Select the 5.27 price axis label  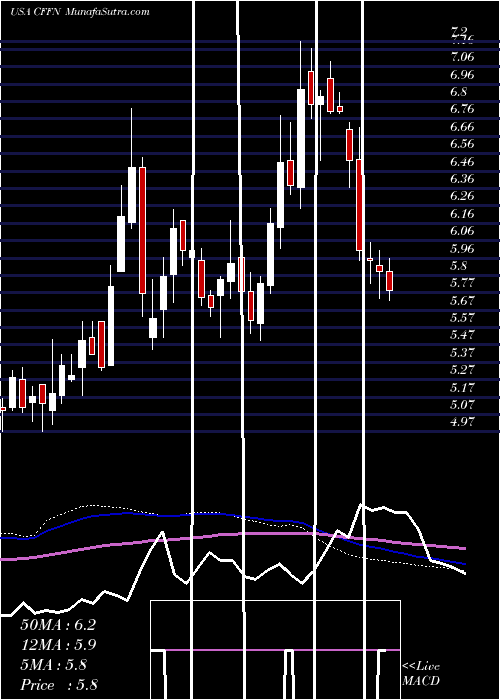462,370
